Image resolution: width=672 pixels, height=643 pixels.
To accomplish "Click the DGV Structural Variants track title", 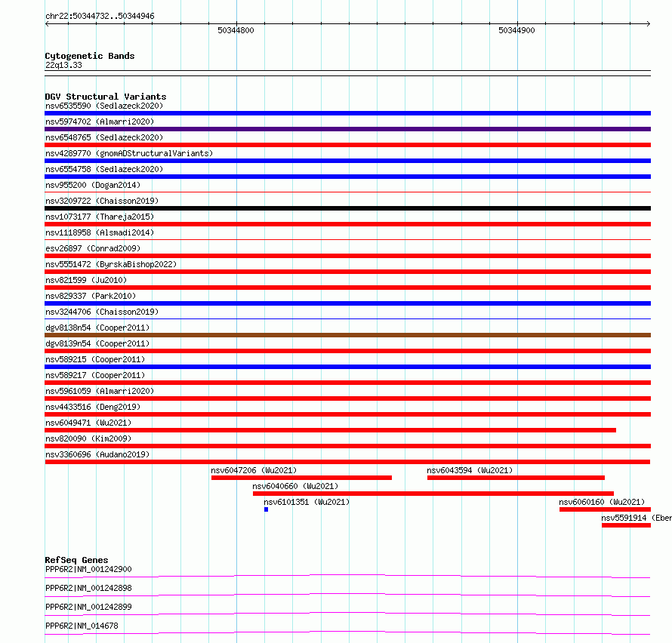I will [106, 97].
